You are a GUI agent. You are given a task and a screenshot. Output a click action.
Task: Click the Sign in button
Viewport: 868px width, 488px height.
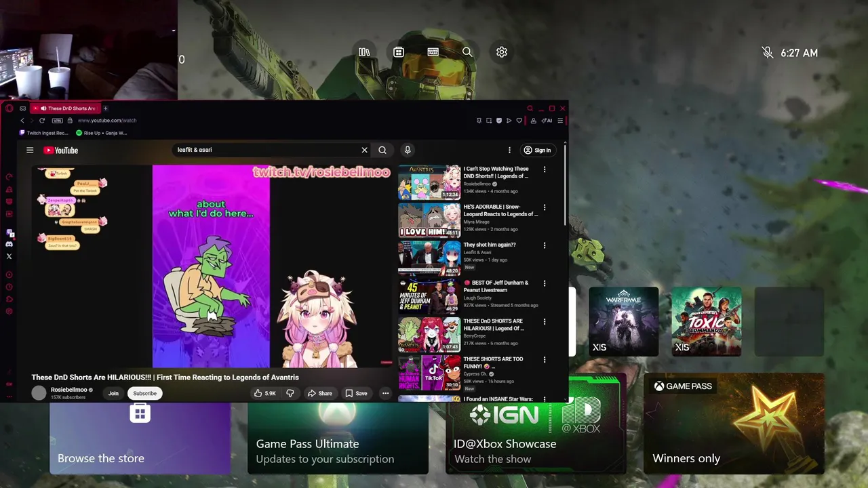pos(537,150)
